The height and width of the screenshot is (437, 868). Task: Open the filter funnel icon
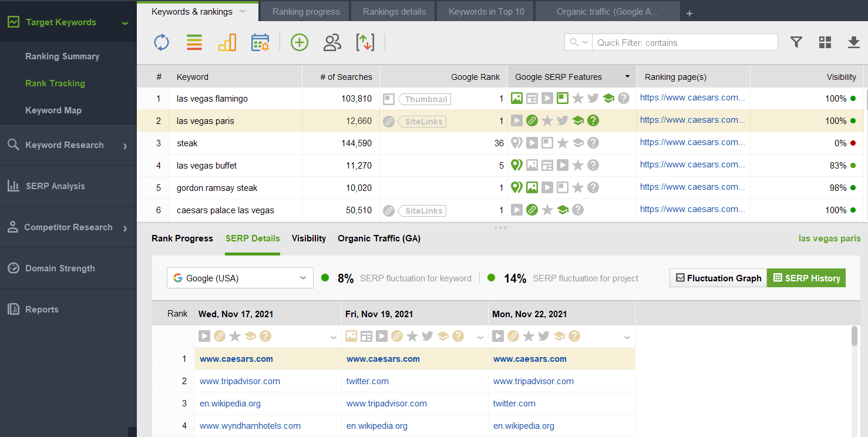pos(796,42)
